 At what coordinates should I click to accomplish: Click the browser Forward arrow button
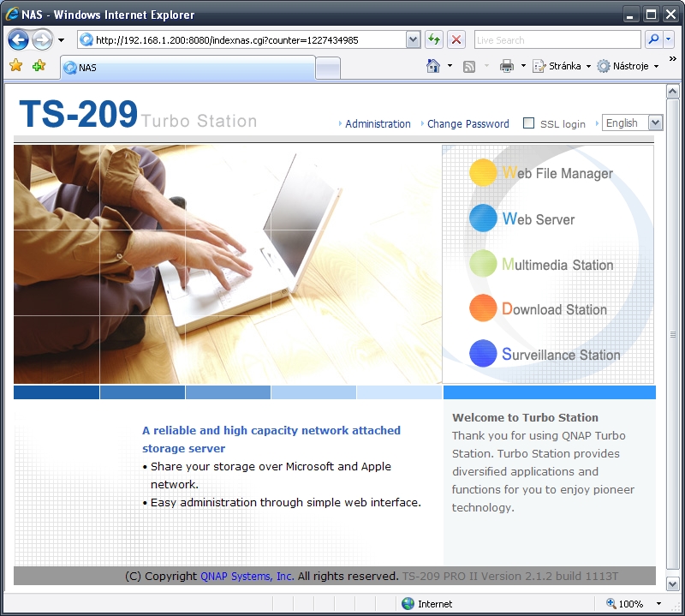(x=42, y=40)
